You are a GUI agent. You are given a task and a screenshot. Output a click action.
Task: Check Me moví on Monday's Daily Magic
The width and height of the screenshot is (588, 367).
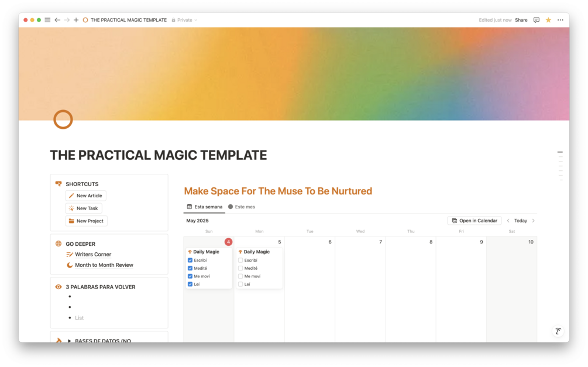coord(240,276)
